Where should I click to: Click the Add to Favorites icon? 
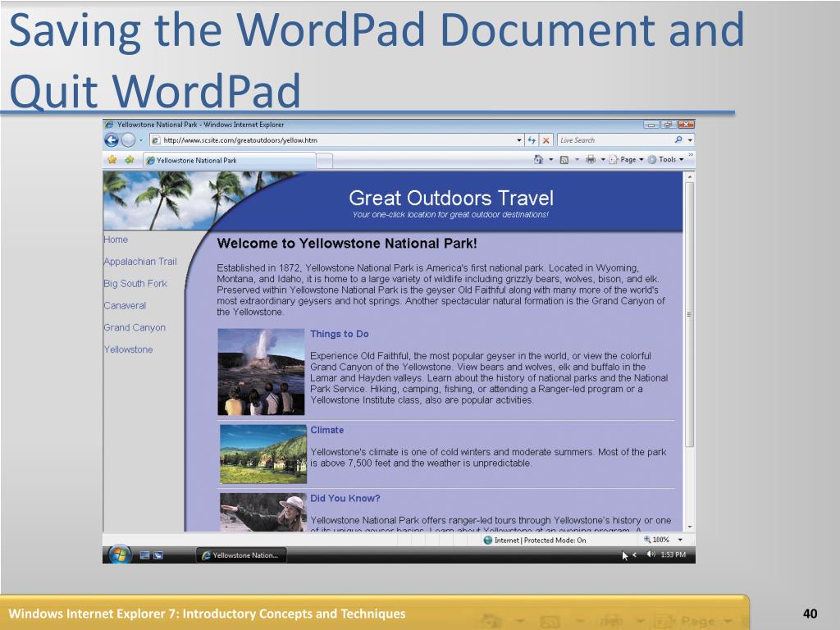[130, 160]
